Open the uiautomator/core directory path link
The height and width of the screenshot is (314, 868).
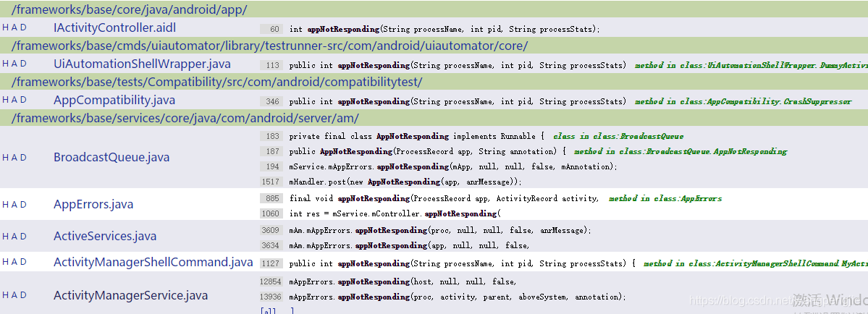[x=269, y=46]
